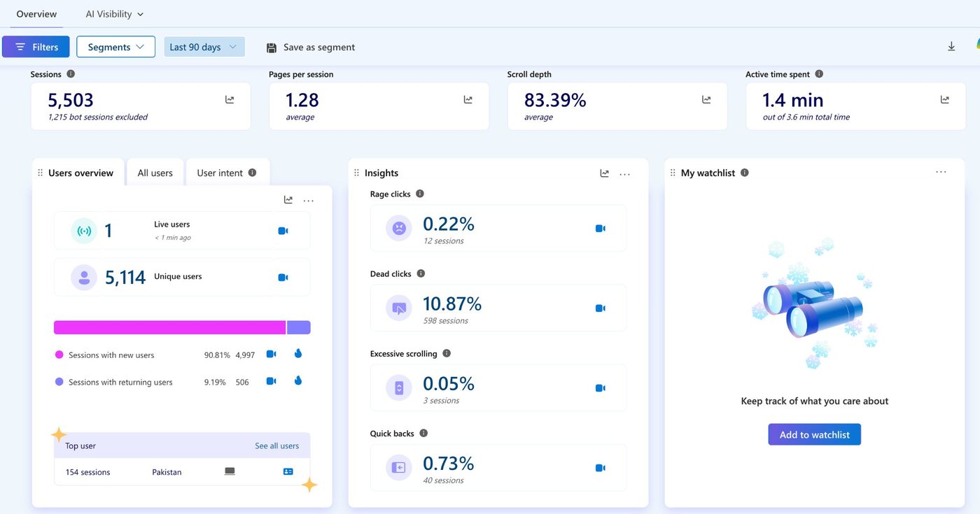Open trend chart for Sessions card
The image size is (980, 514).
coord(230,100)
